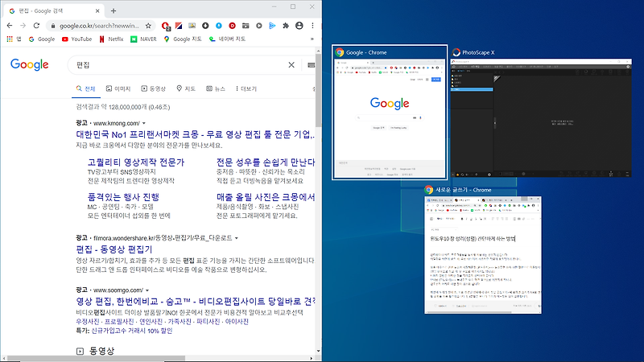Open the 전문 성우를 손쉽게 만난다 sitelink

coord(266,162)
